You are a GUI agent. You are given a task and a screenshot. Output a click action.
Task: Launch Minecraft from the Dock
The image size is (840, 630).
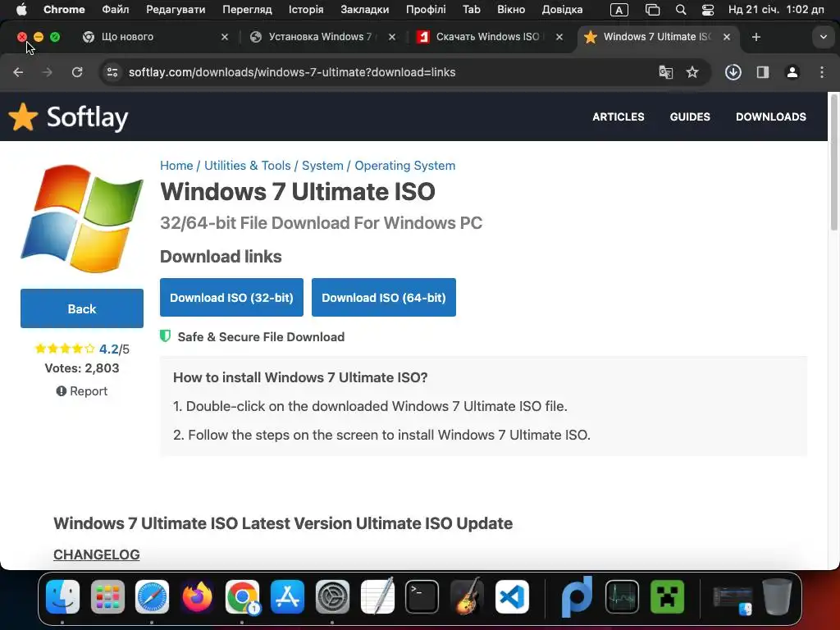point(667,597)
